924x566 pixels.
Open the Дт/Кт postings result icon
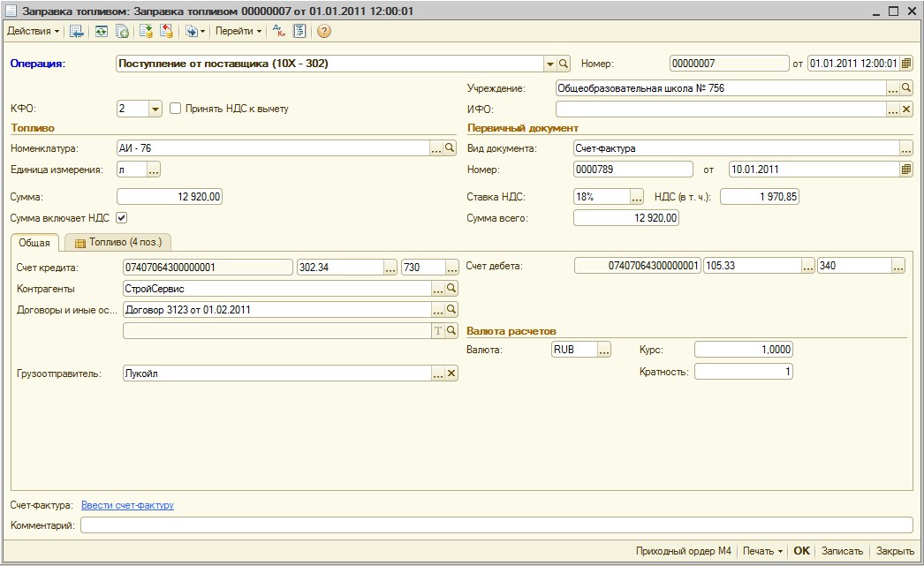279,31
